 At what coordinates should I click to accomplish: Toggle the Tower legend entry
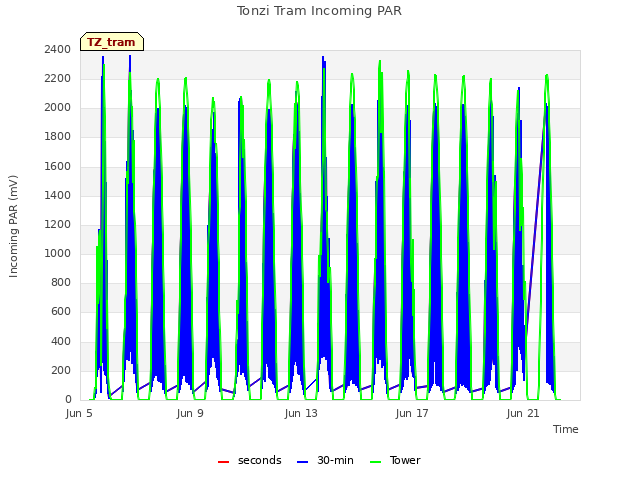[395, 460]
